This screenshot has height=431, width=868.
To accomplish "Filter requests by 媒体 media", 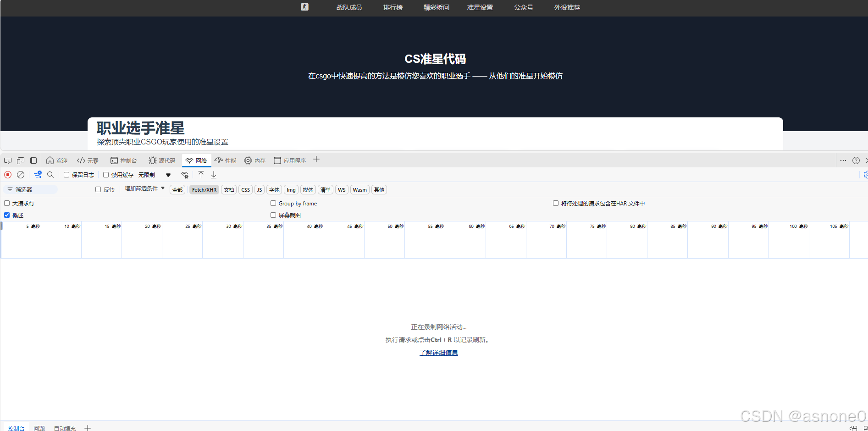I will point(308,190).
